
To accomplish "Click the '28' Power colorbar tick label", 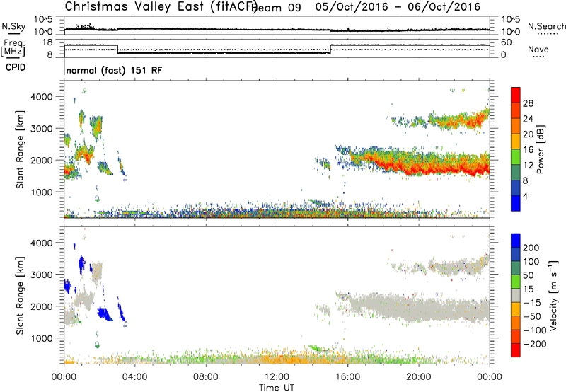I will click(528, 103).
